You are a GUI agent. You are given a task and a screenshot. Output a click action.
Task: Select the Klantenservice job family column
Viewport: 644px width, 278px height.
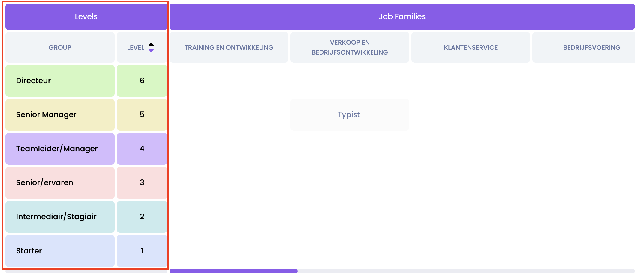(x=470, y=47)
